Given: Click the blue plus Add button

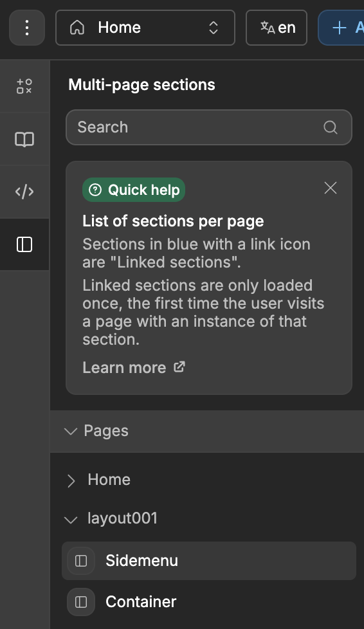Looking at the screenshot, I should (341, 28).
